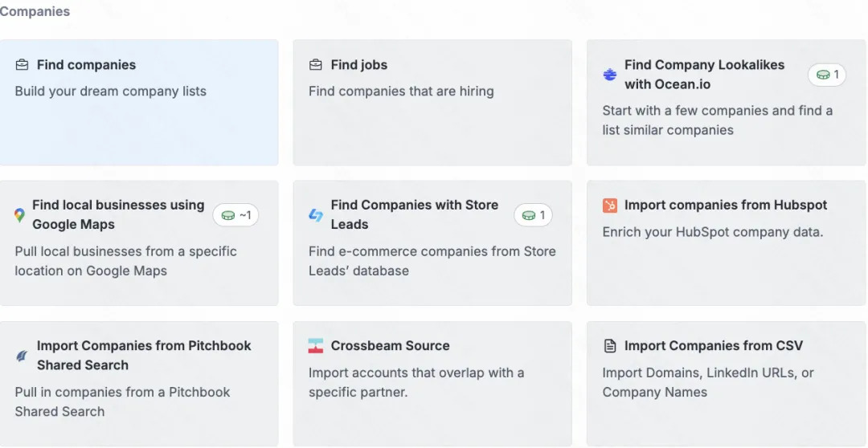Click the Pitchbook feather icon

(22, 356)
